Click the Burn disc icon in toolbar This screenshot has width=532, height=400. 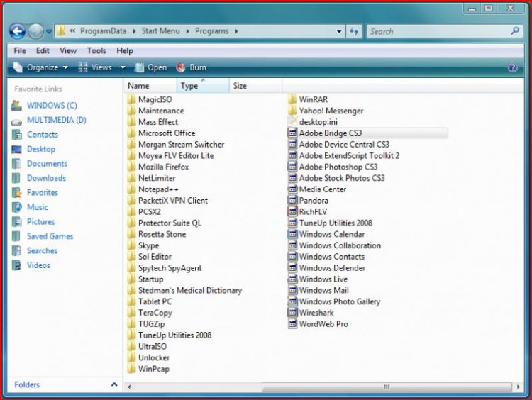pyautogui.click(x=181, y=67)
